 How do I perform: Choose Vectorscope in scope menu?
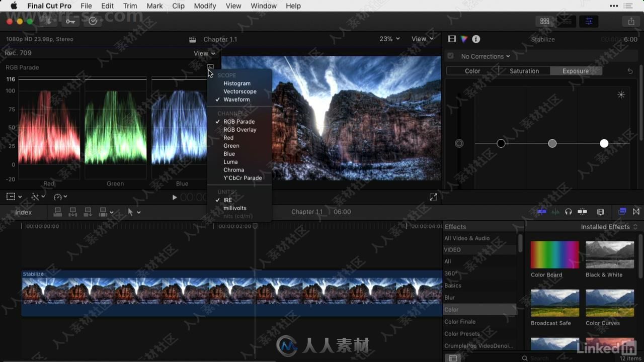(x=239, y=92)
